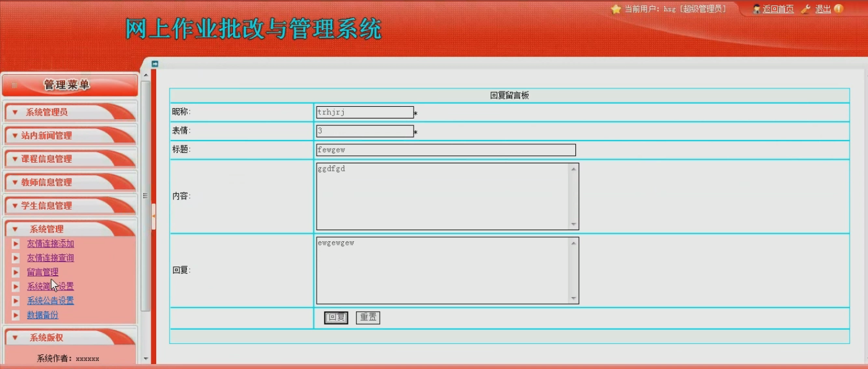Expand the 学生信息管理 menu section
This screenshot has height=369, width=868.
click(x=69, y=206)
